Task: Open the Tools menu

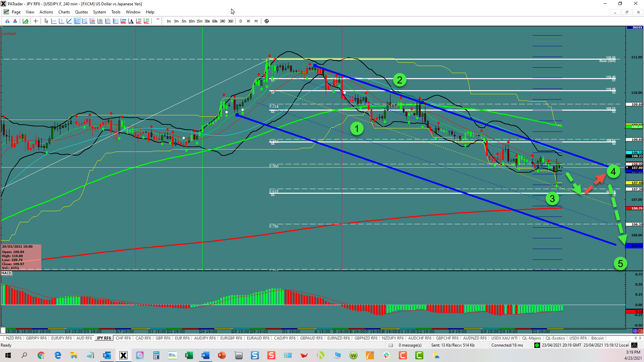Action: click(x=116, y=12)
